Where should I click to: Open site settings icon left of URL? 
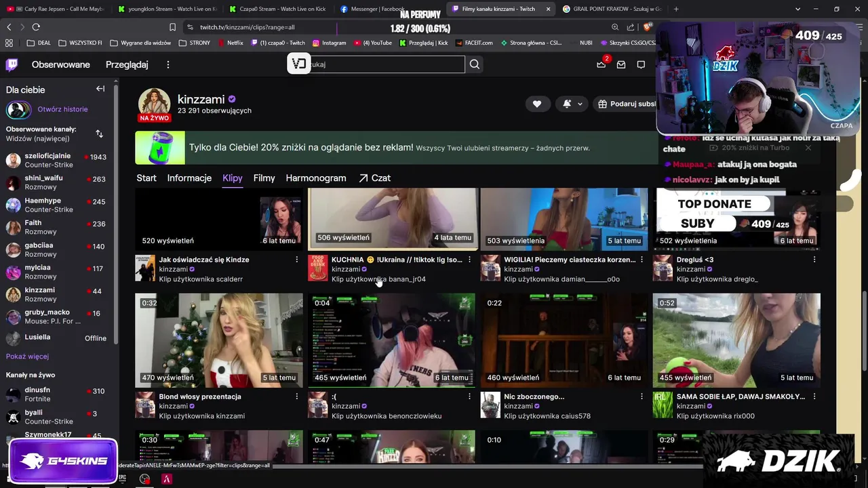pyautogui.click(x=191, y=27)
